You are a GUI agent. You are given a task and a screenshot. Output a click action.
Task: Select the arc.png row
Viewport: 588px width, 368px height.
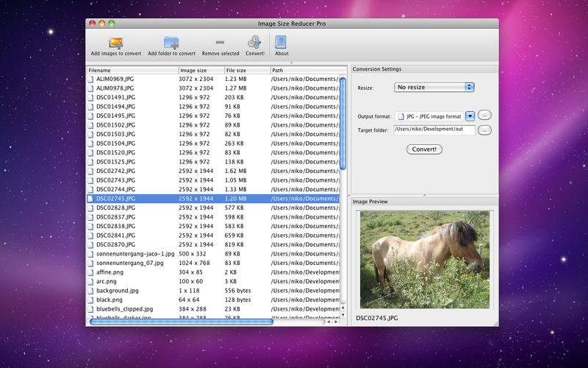tap(213, 282)
